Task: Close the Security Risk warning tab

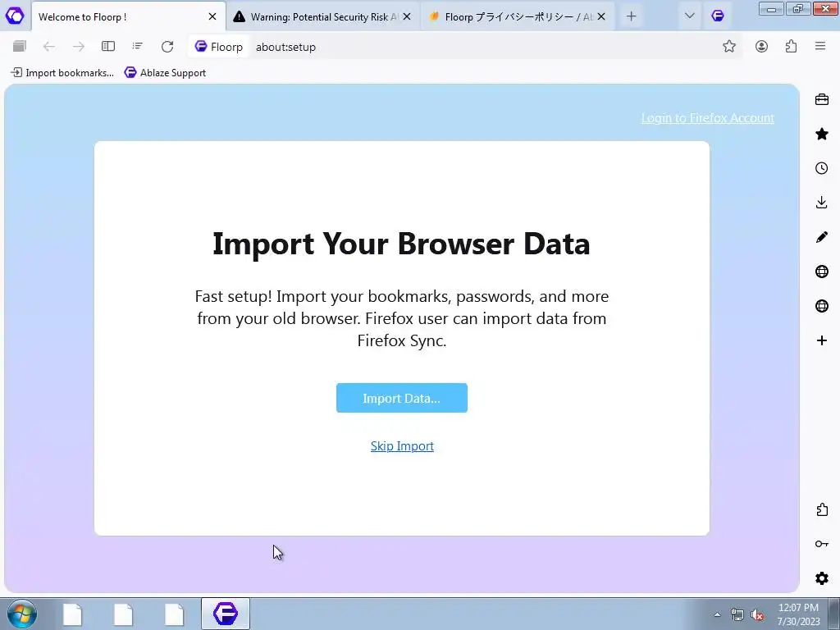Action: 407,16
